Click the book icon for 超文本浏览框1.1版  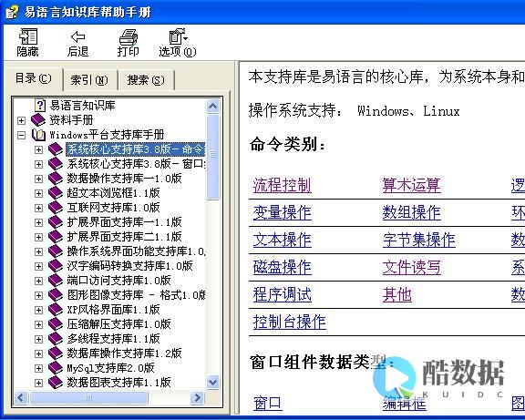click(x=56, y=193)
